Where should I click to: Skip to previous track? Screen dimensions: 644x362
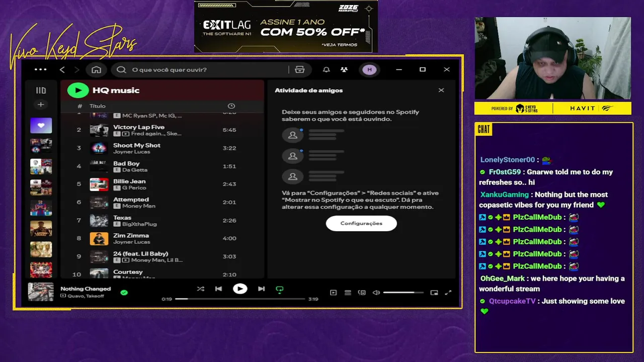click(218, 289)
